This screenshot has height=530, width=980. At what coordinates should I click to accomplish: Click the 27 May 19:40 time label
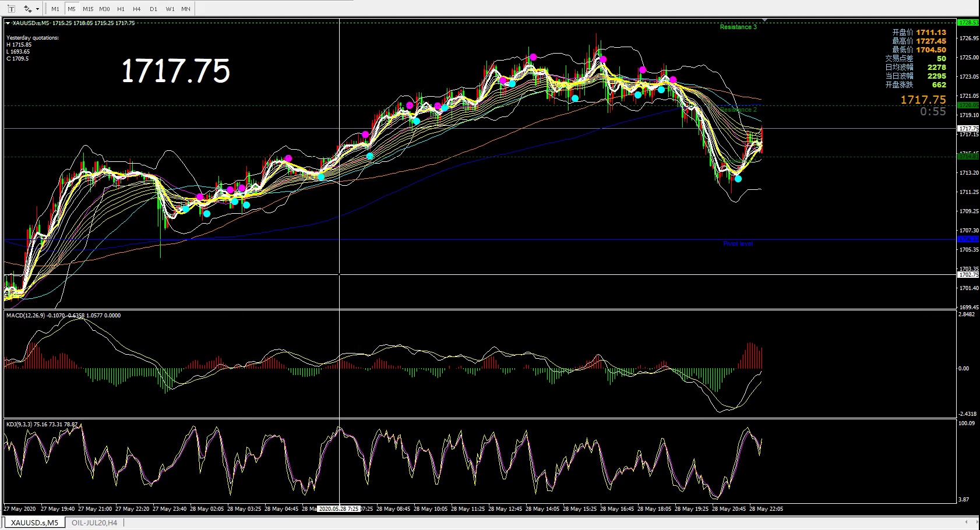point(58,509)
